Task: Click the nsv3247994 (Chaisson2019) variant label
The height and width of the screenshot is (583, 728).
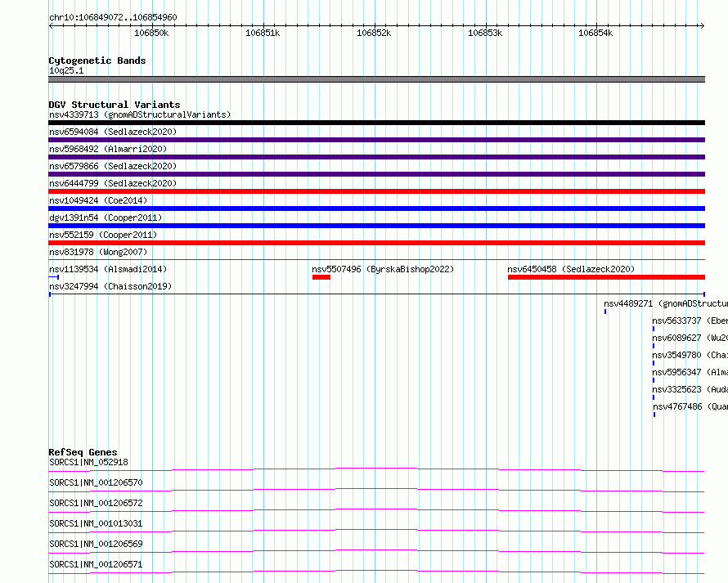Action: pos(110,286)
